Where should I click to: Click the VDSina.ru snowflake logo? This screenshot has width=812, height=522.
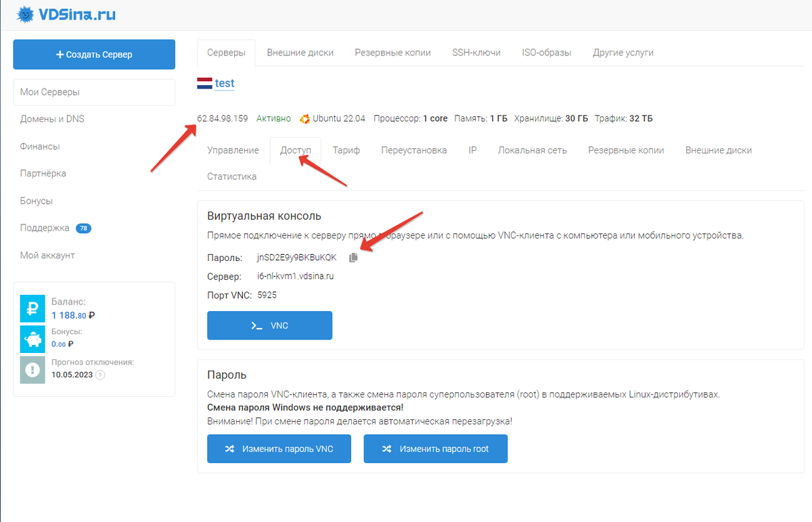pyautogui.click(x=25, y=14)
